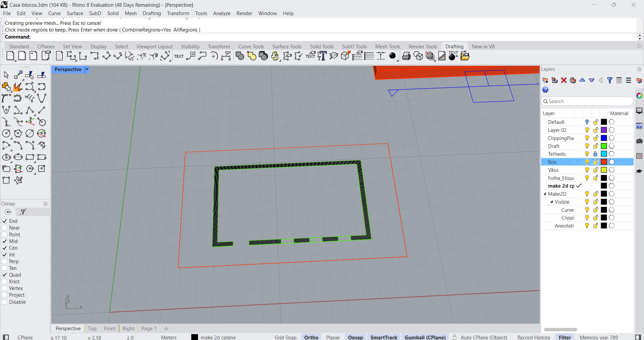Click the Text tool icon
644x340 pixels.
pyautogui.click(x=179, y=56)
